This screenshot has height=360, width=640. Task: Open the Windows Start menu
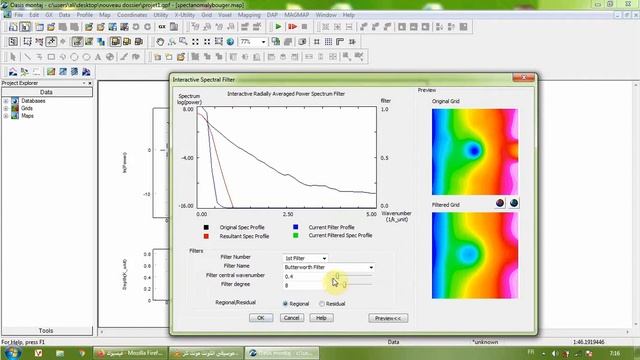[12, 353]
